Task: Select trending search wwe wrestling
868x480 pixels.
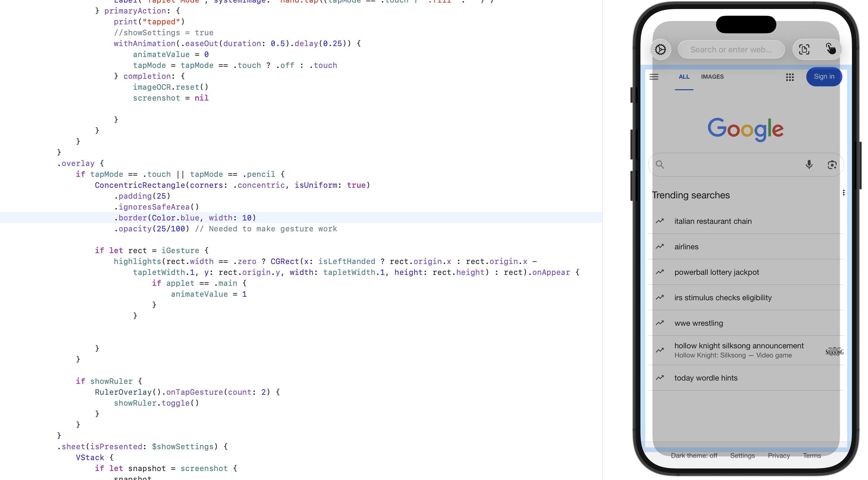Action: pos(746,323)
